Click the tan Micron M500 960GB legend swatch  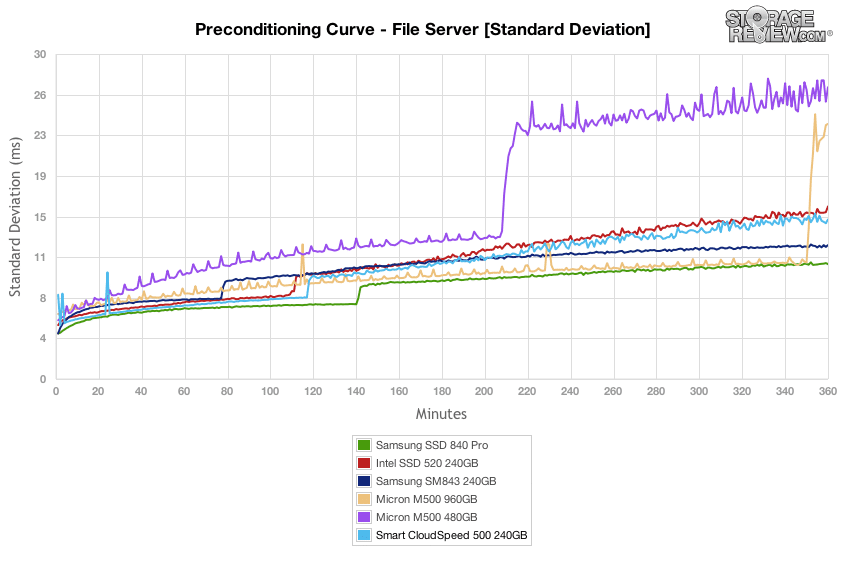tap(364, 499)
